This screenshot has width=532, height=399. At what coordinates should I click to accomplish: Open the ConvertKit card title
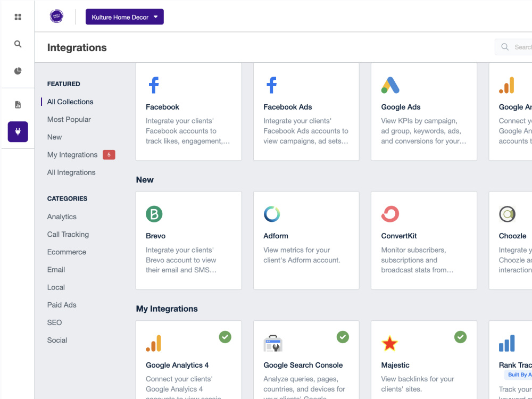(x=399, y=236)
